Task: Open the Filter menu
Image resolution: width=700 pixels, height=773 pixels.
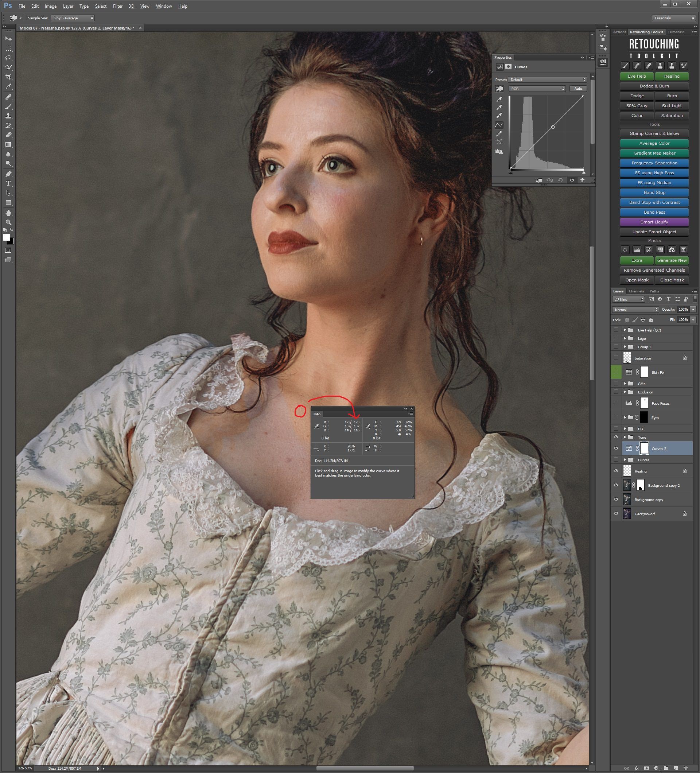Action: tap(118, 6)
